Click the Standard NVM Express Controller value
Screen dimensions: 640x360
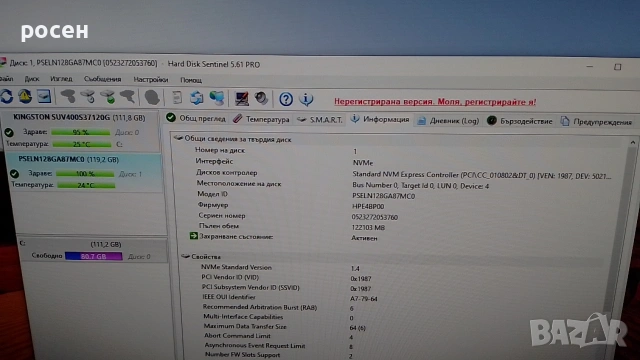pos(482,175)
